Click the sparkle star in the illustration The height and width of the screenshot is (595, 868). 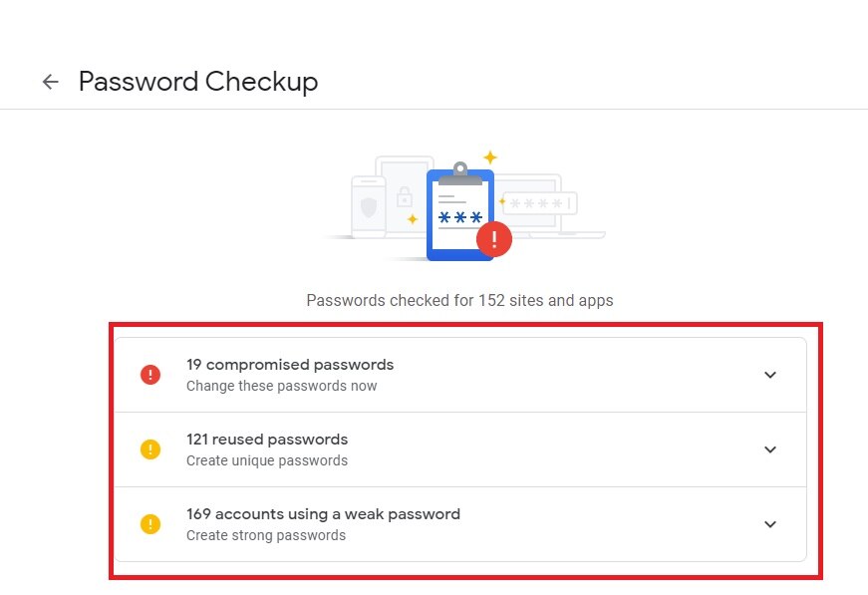tap(488, 154)
